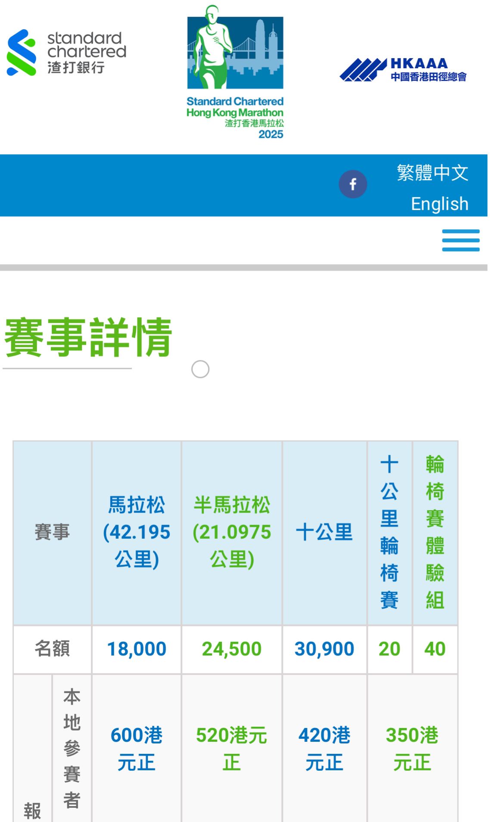Click the 賽事詳情 page heading
The width and height of the screenshot is (504, 822).
(88, 338)
